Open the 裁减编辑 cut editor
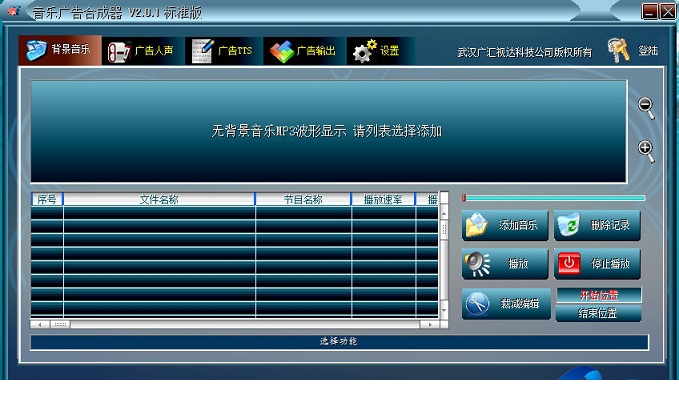The height and width of the screenshot is (395, 679). [x=506, y=304]
